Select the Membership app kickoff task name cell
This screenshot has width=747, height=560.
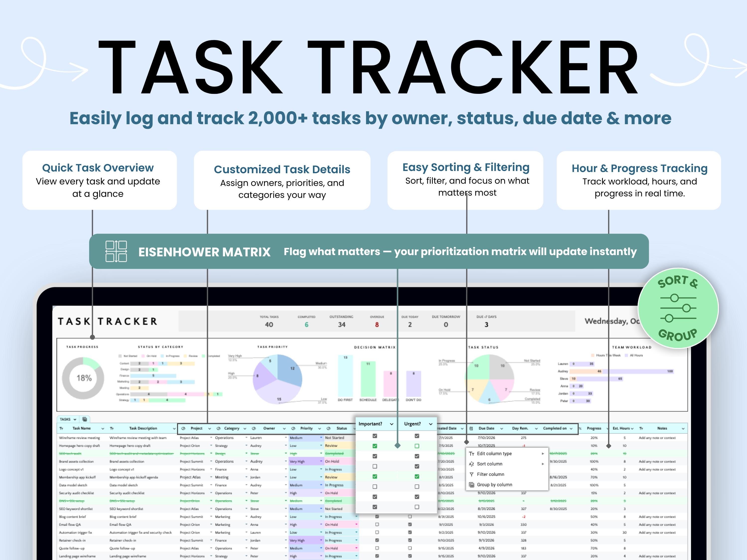[77, 477]
